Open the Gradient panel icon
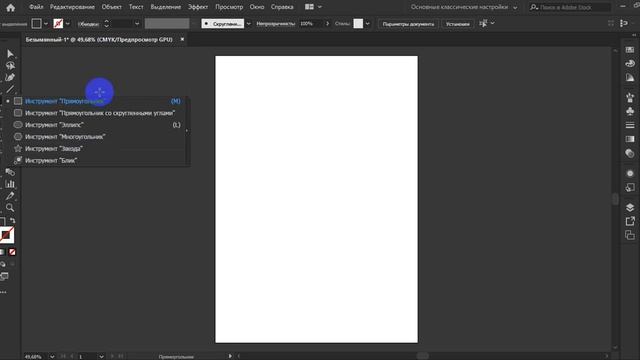640x360 pixels. (x=630, y=139)
